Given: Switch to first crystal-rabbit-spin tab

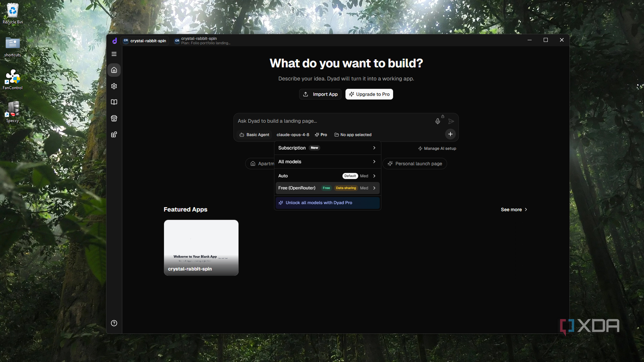Looking at the screenshot, I should tap(145, 41).
